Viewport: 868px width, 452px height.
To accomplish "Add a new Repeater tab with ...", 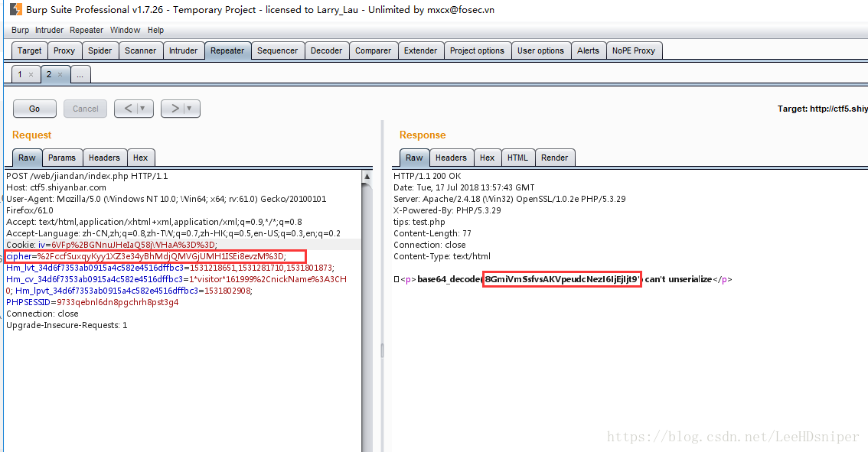I will point(80,75).
